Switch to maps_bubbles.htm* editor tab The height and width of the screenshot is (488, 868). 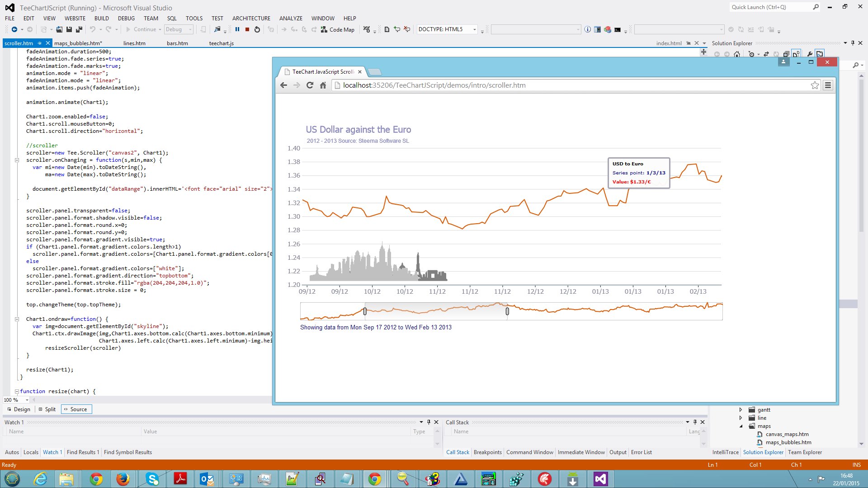coord(78,43)
